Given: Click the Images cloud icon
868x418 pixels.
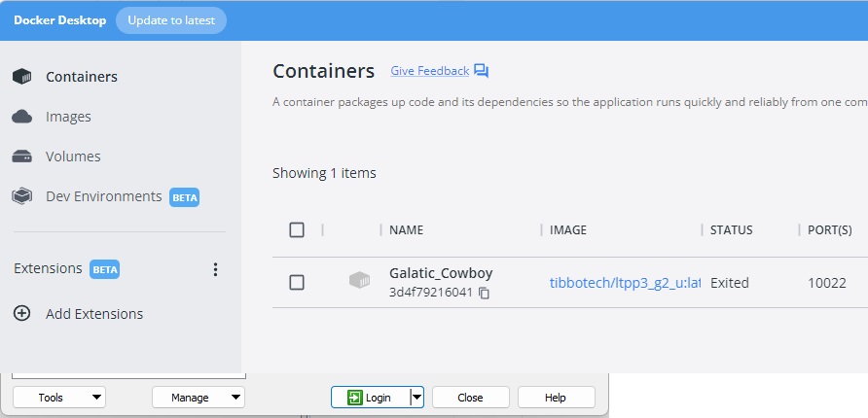Looking at the screenshot, I should (22, 117).
